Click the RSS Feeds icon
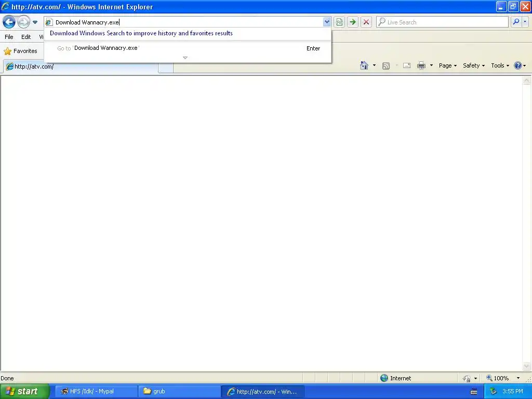The image size is (532, 399). pyautogui.click(x=386, y=66)
